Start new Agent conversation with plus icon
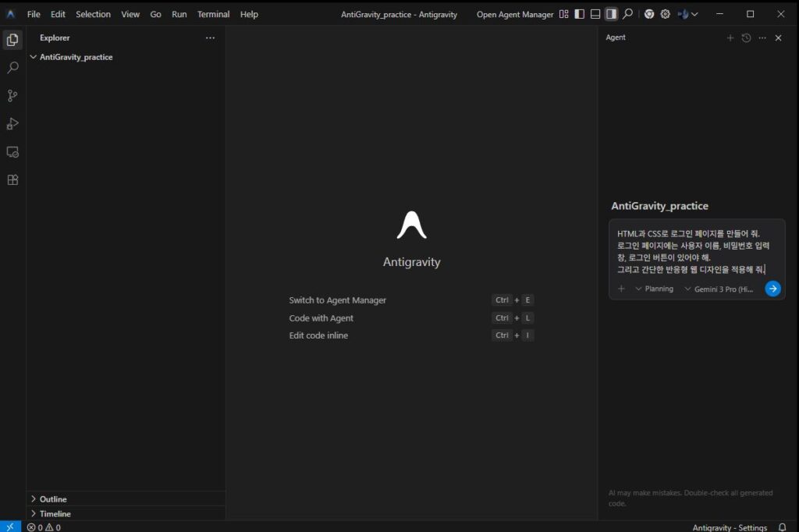This screenshot has width=799, height=532. tap(730, 37)
